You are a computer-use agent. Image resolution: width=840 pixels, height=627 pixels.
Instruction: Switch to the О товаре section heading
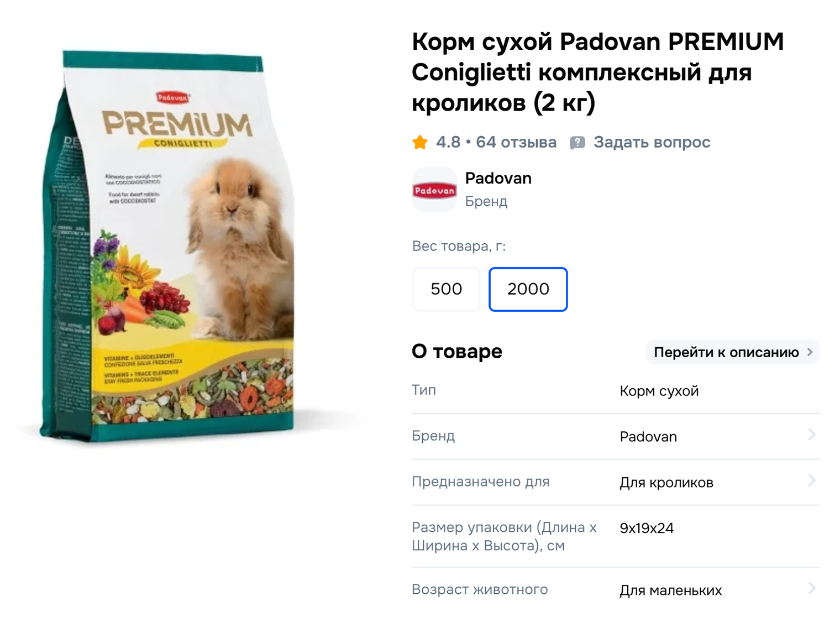pyautogui.click(x=457, y=351)
